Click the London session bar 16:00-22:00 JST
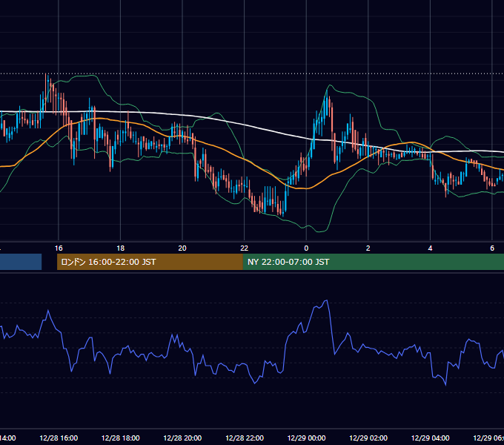Image resolution: width=504 pixels, height=445 pixels. coord(150,262)
